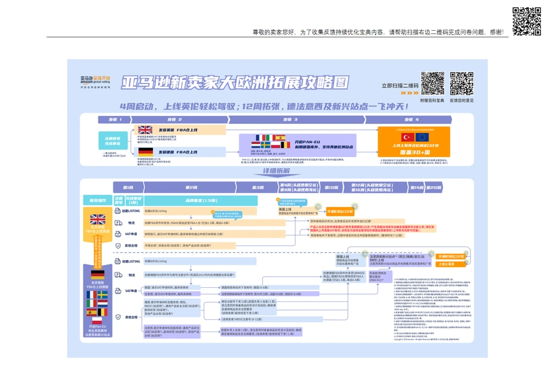Click the 亚马逊新卖家大欧洲拓展攻略图 title
555x392 pixels.
click(235, 83)
